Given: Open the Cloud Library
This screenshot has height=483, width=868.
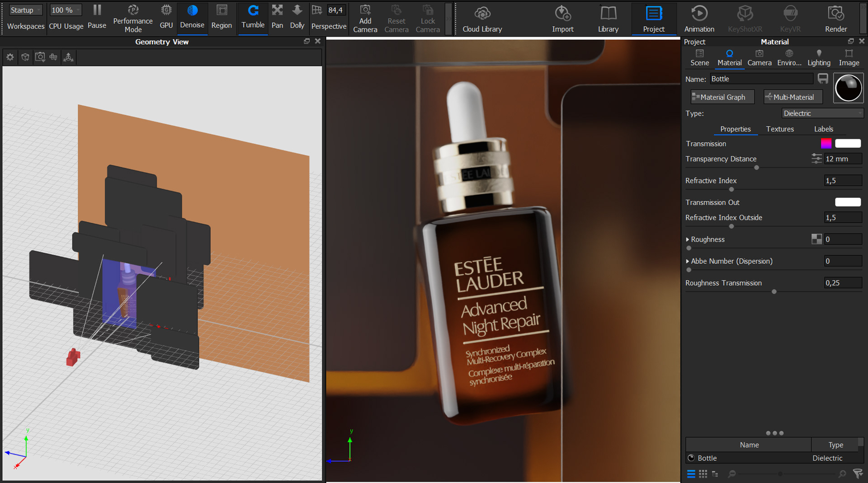Looking at the screenshot, I should (482, 18).
